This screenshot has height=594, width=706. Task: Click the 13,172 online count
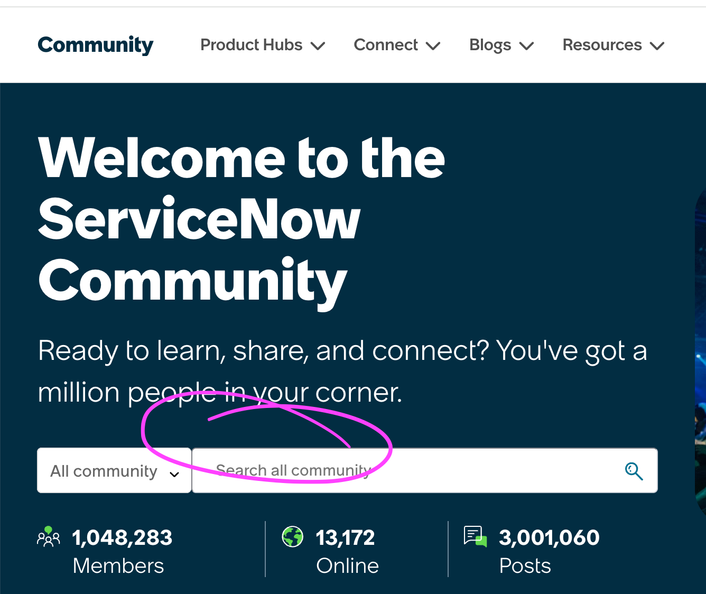(345, 538)
